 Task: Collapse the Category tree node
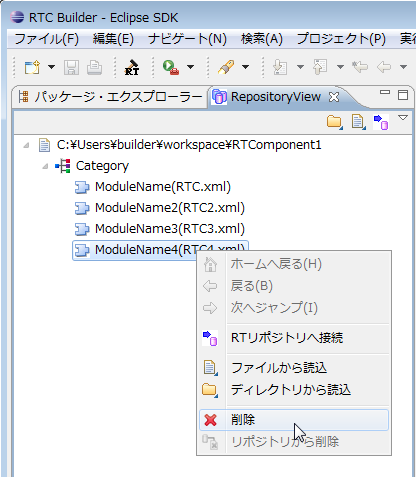click(x=46, y=166)
